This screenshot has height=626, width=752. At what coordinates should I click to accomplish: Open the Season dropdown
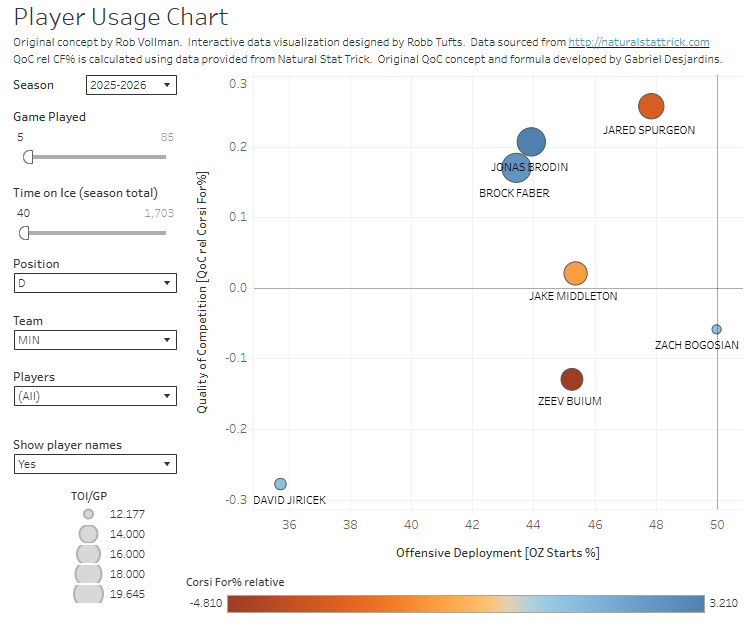click(x=131, y=85)
